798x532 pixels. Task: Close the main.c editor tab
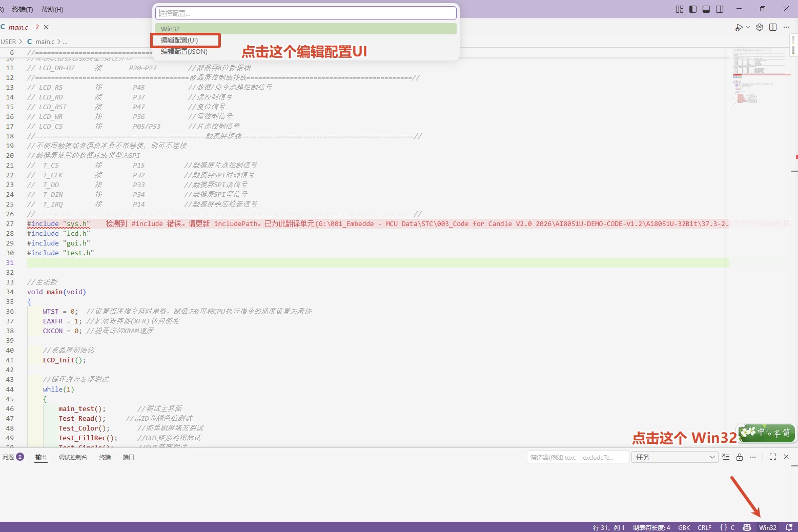[x=46, y=27]
